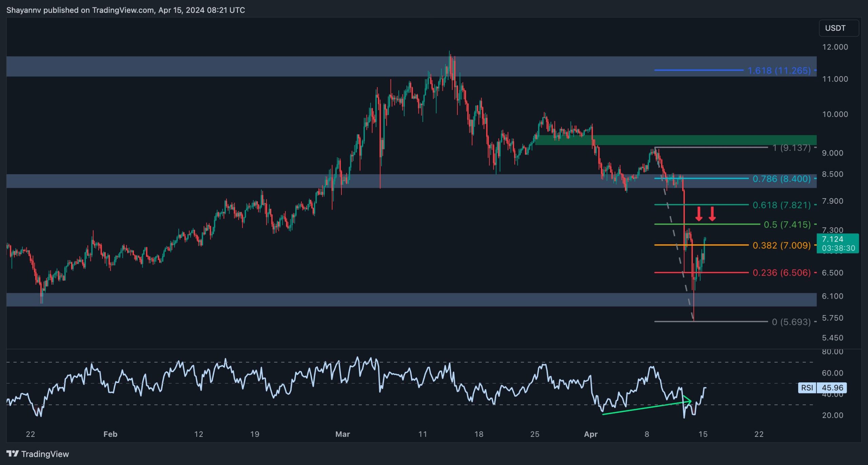Image resolution: width=868 pixels, height=465 pixels.
Task: Click the 12.000 price axis label
Action: [x=835, y=47]
